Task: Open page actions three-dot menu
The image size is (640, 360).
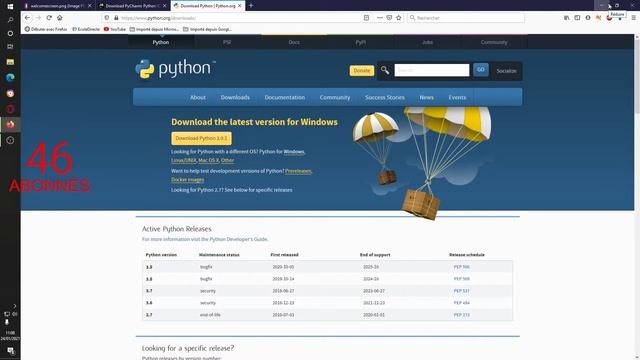Action: [x=380, y=18]
